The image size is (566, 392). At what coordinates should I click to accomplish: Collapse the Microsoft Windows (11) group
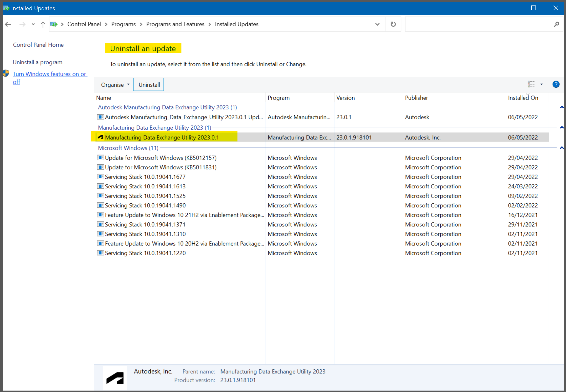(x=561, y=148)
